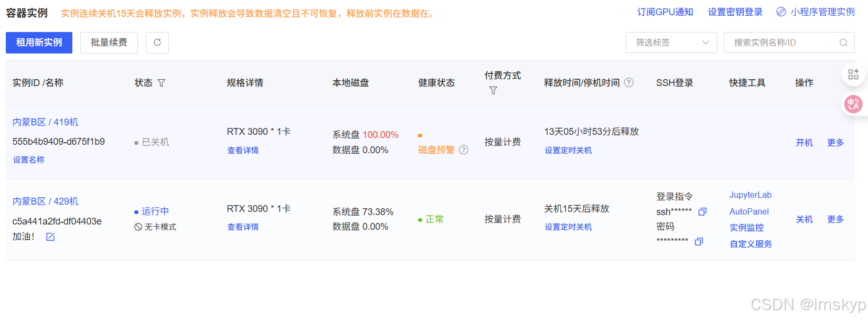Click the 磁盘预警 health status
The image size is (868, 320).
pos(436,150)
